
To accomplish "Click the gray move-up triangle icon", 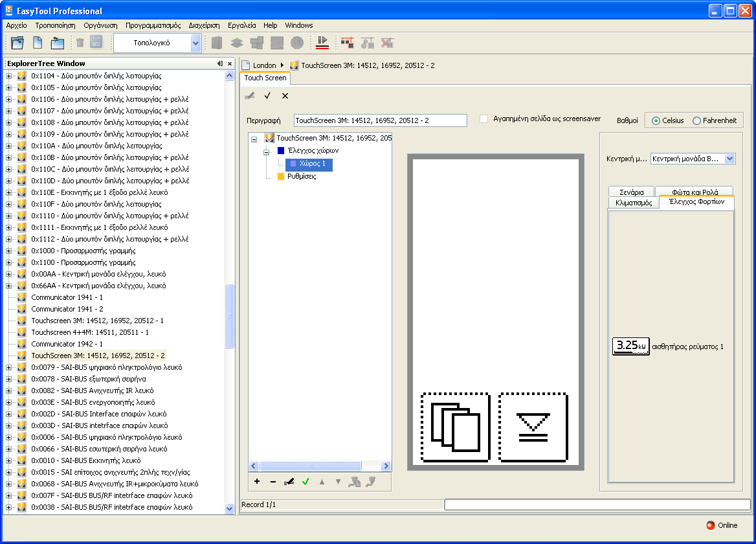I will pos(322,481).
